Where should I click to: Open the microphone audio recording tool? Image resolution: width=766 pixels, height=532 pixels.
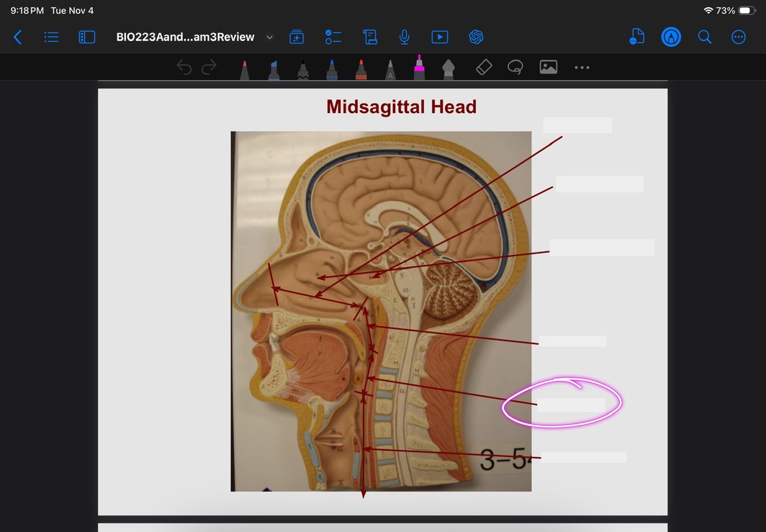(405, 37)
